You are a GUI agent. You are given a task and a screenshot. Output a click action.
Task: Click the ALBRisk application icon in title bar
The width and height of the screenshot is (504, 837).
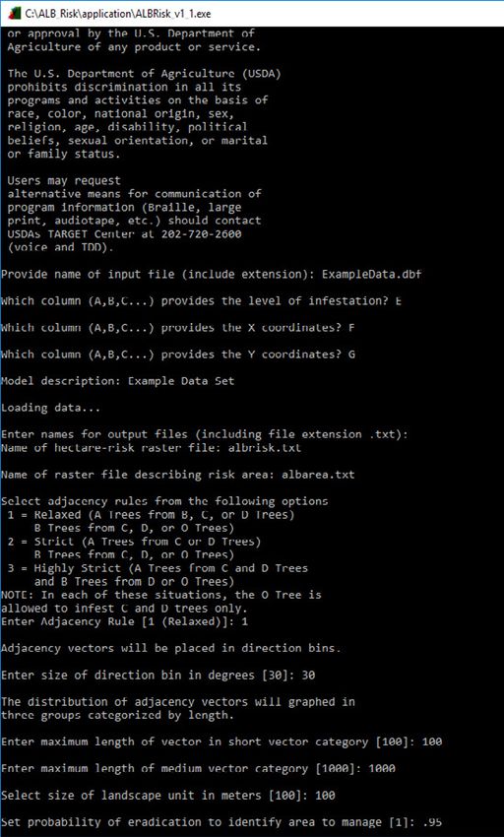[16, 14]
